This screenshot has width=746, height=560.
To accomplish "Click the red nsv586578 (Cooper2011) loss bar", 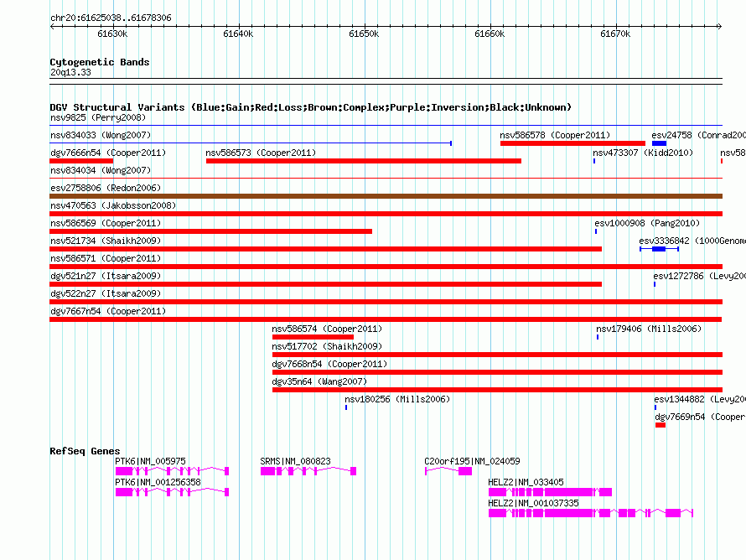I will coord(572,143).
